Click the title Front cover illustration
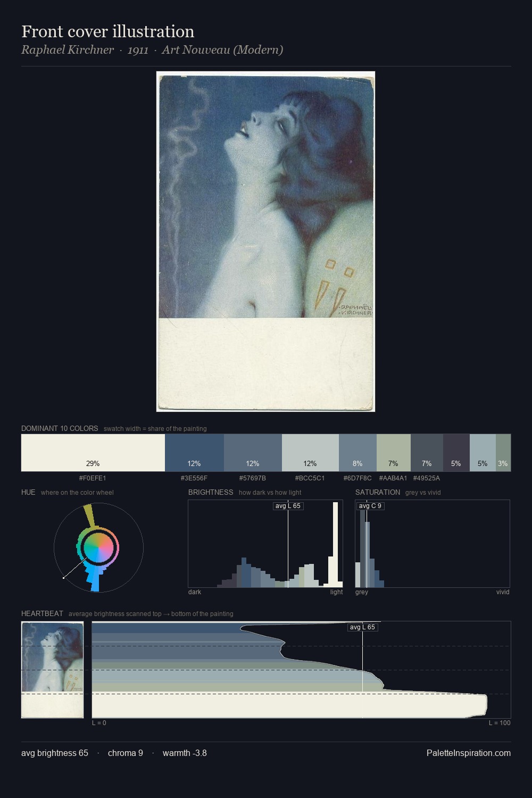532x798 pixels. 108,31
